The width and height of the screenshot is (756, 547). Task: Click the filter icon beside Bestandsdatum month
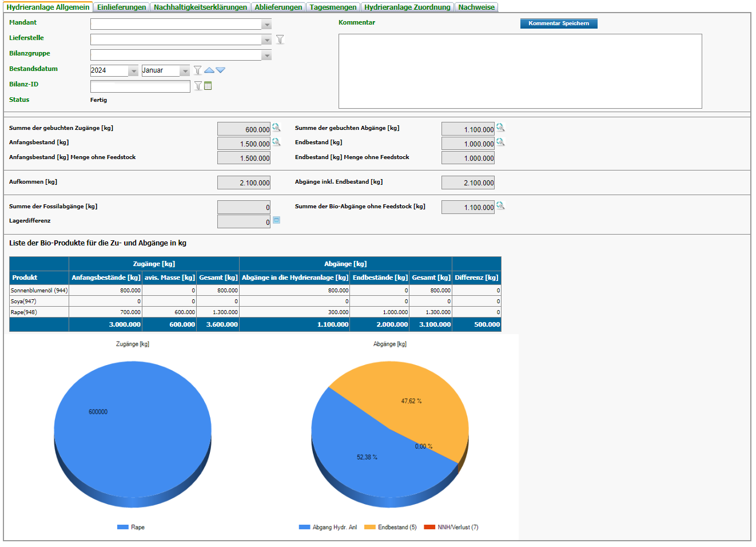[197, 70]
